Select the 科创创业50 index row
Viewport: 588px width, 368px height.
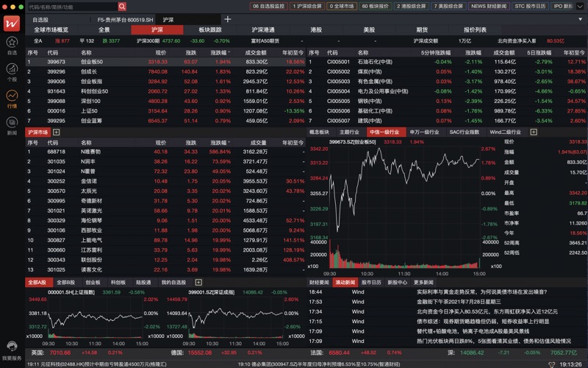(165, 91)
